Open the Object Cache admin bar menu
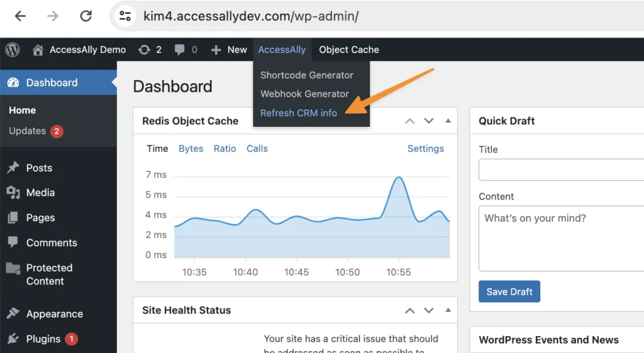The height and width of the screenshot is (353, 644). point(348,50)
